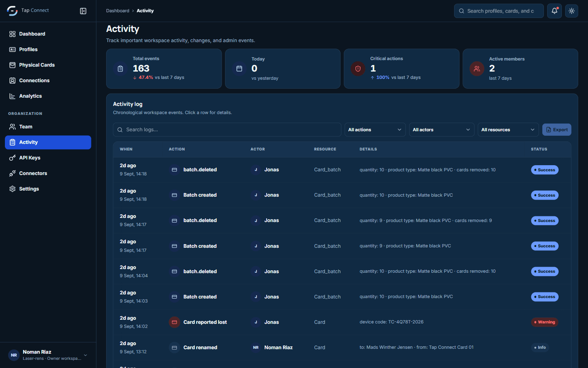Select Activity in the sidebar
This screenshot has width=588, height=368.
click(48, 142)
